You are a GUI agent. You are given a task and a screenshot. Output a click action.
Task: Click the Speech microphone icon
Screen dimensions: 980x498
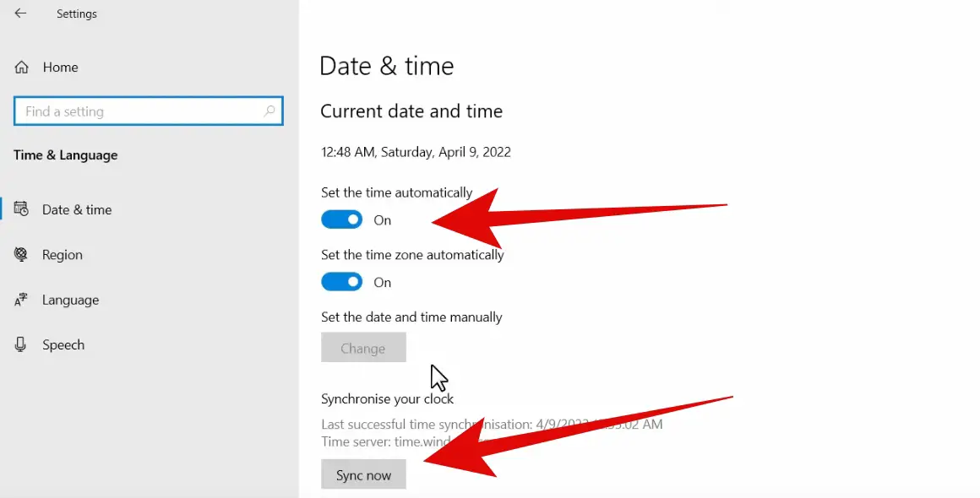[x=20, y=344]
